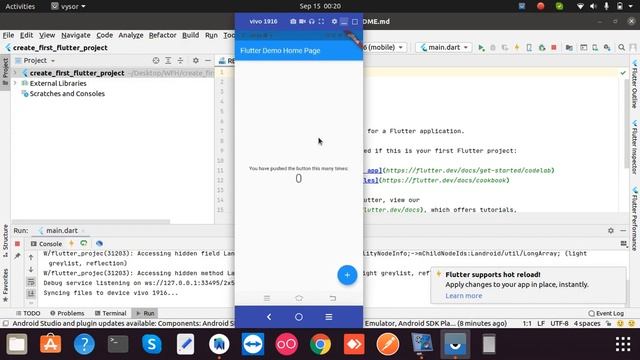The width and height of the screenshot is (640, 360).
Task: Click the Flutter Attach phone icon in toolbar
Action: (529, 48)
